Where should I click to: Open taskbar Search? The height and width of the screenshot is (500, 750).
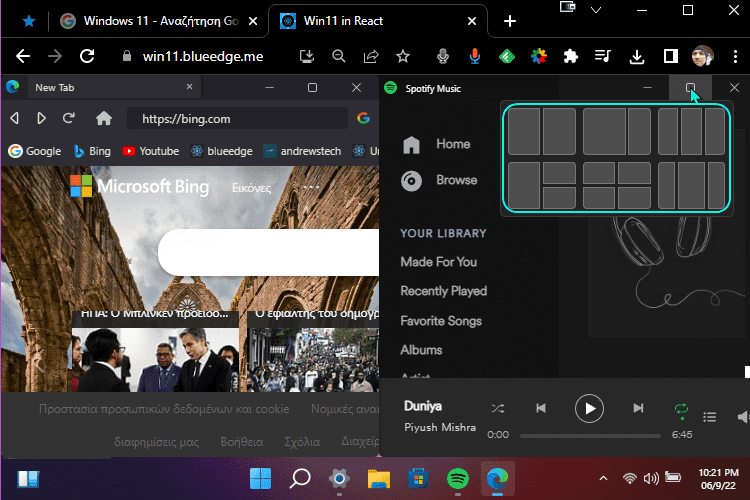[x=300, y=478]
